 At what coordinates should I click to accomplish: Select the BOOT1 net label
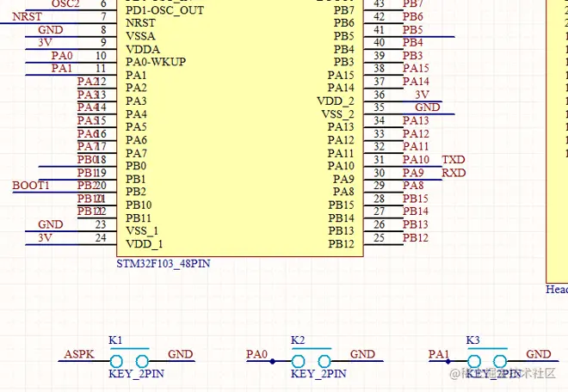click(31, 186)
